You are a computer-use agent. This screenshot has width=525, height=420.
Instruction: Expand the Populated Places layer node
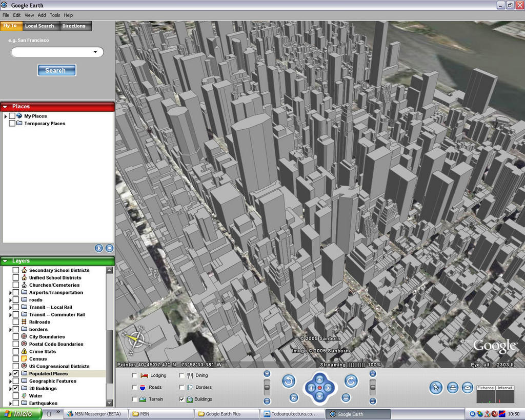tap(10, 374)
